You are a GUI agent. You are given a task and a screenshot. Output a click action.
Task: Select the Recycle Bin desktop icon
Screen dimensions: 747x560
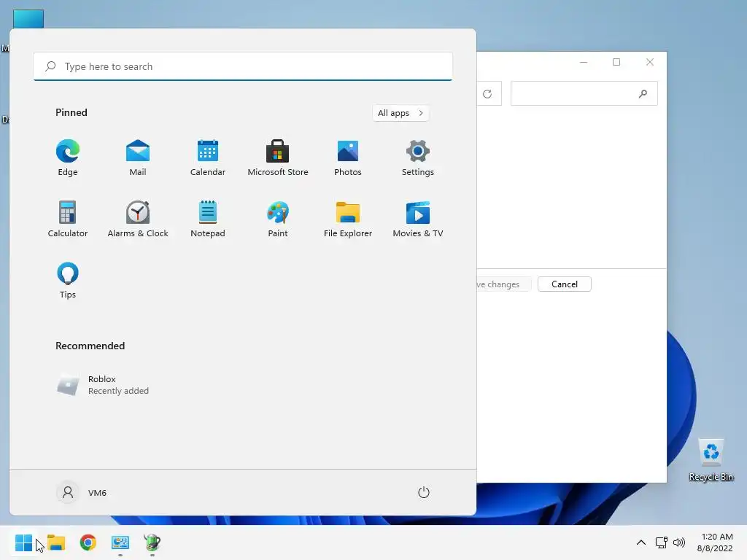(x=711, y=460)
